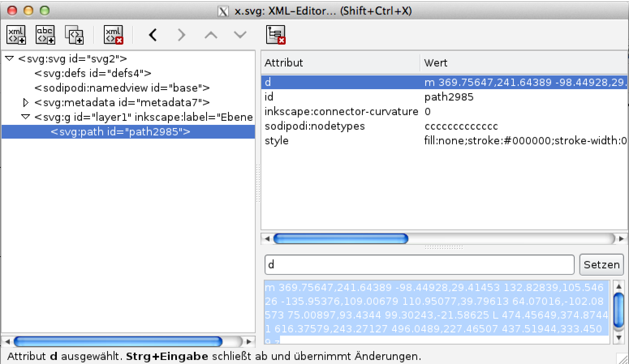Click the Attribut column header
Viewport: 629px width, 364px height.
340,63
